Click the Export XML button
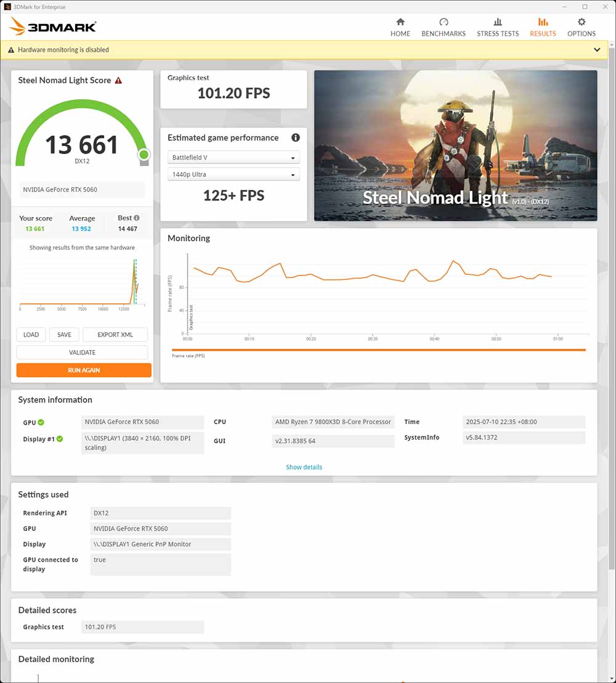Image resolution: width=616 pixels, height=683 pixels. pos(115,335)
